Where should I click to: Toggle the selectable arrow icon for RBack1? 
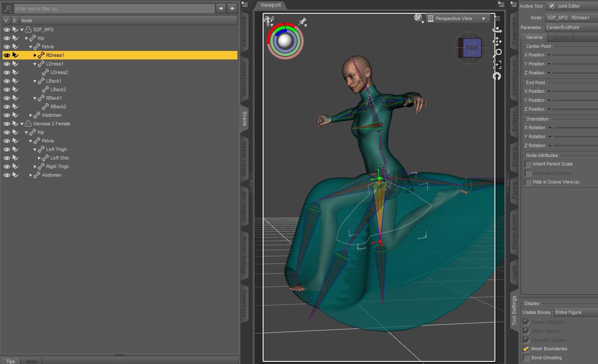[15, 98]
